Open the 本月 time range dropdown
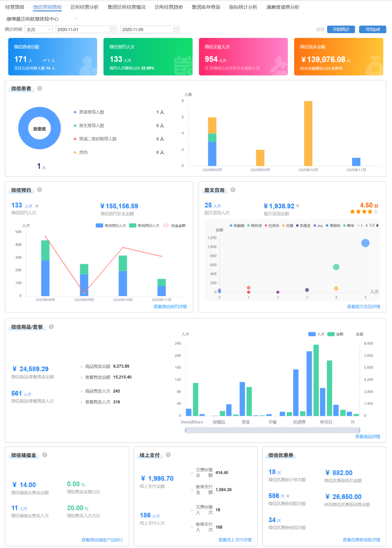392x548 pixels. tap(39, 29)
